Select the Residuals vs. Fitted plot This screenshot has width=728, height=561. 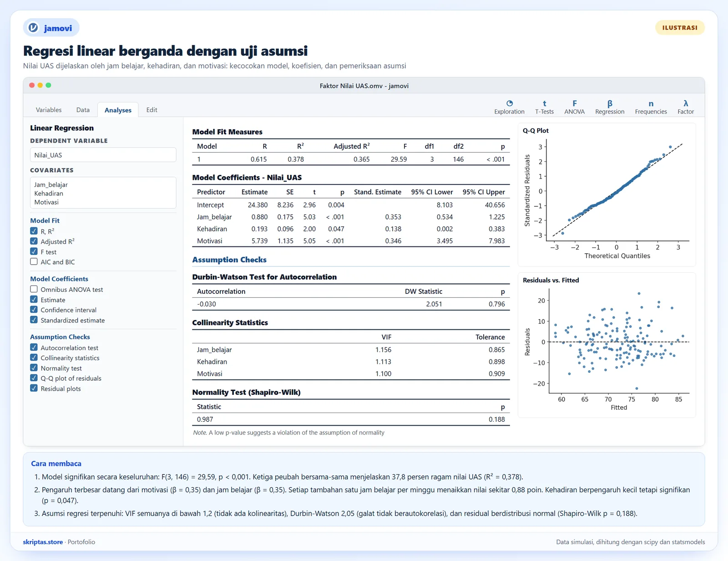click(607, 345)
